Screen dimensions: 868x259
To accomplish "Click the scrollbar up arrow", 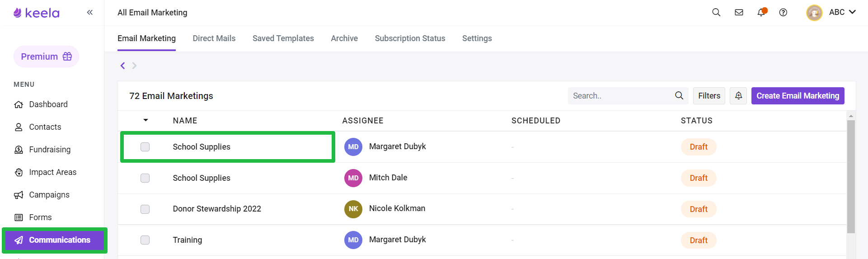I will coord(851,116).
